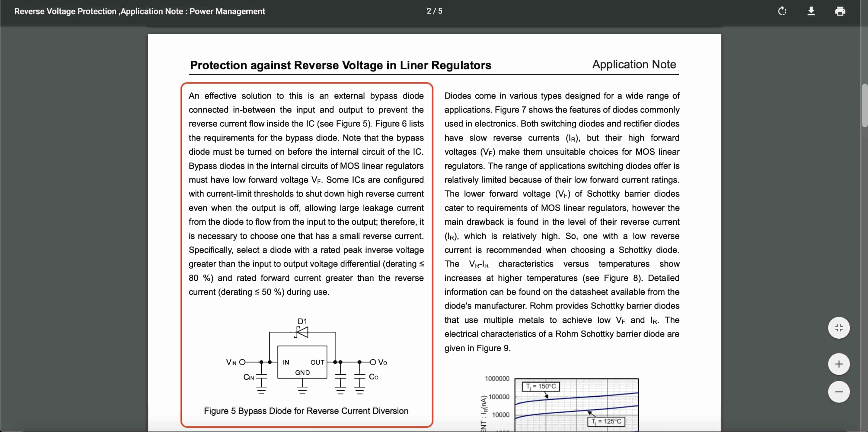Rotate the PDF page clockwise

tap(782, 11)
